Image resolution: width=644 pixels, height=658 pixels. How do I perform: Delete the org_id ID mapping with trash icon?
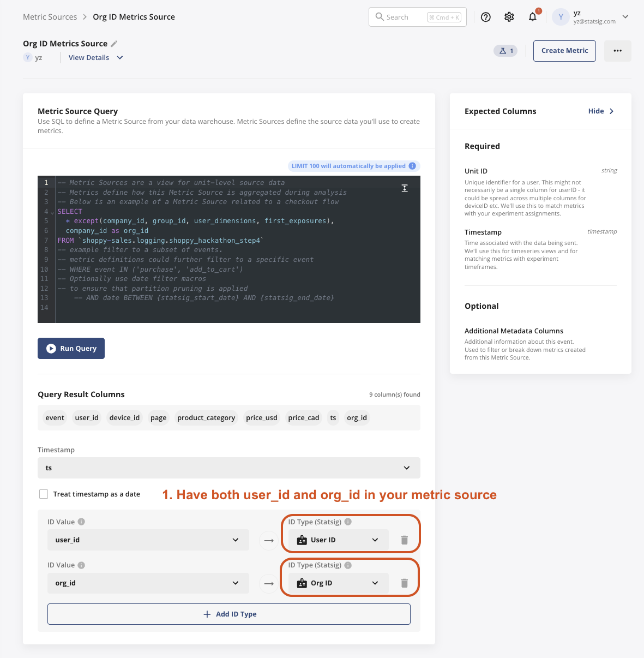pos(404,583)
